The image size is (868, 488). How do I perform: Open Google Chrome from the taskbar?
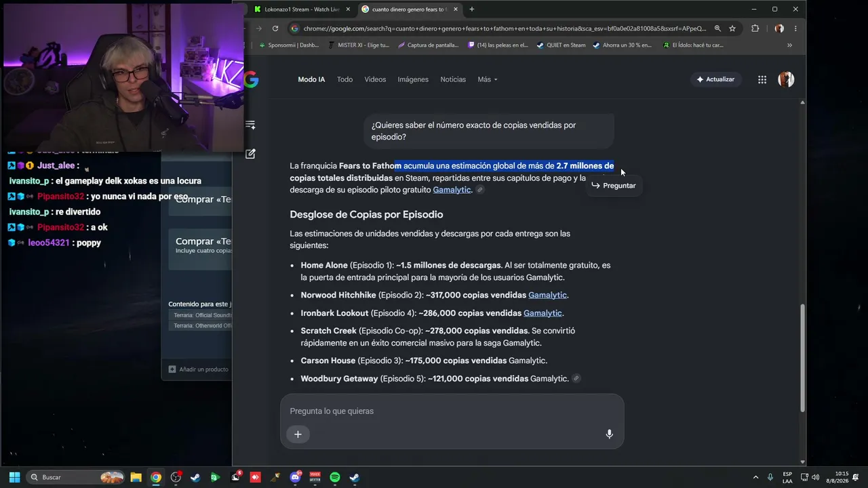(156, 477)
